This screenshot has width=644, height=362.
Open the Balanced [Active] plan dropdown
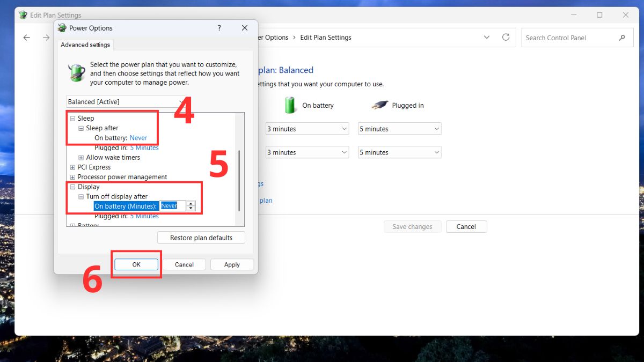click(126, 102)
